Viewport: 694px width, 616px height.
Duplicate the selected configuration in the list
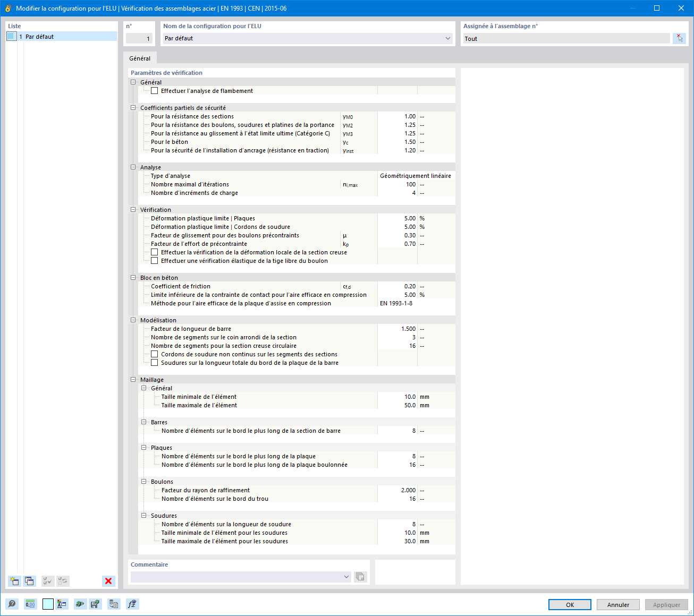30,581
